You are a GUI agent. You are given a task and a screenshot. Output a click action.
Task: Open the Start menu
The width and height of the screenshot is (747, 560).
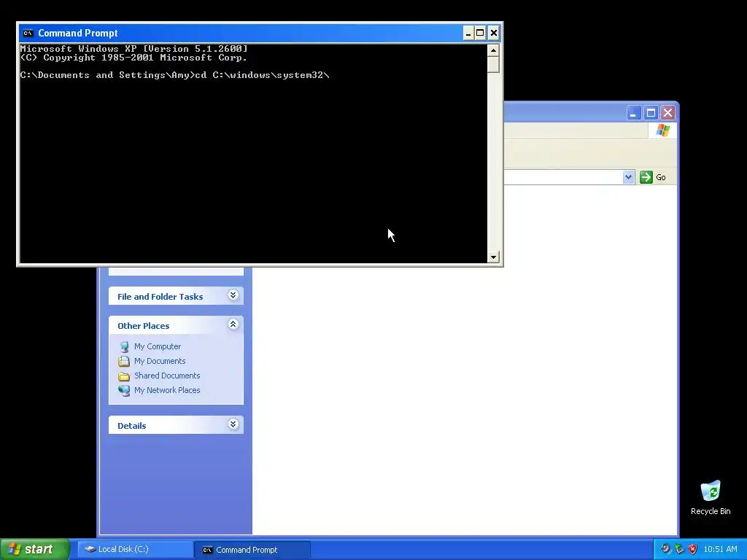point(35,549)
